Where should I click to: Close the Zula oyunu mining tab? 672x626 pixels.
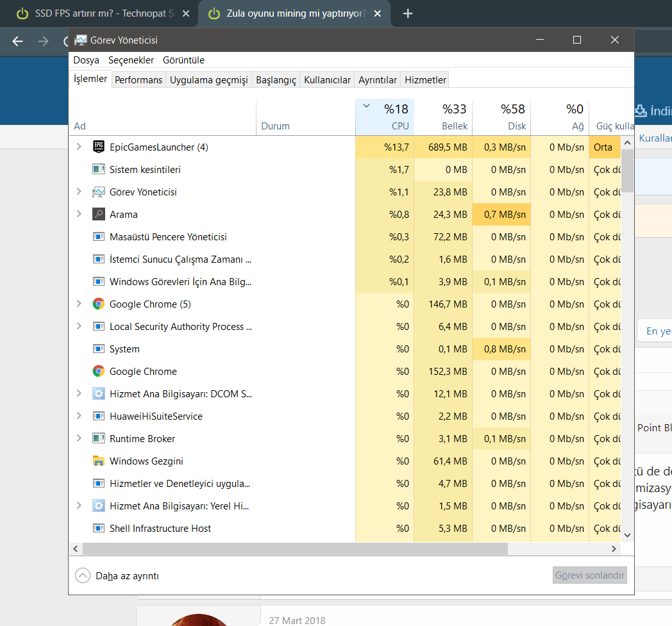[378, 13]
